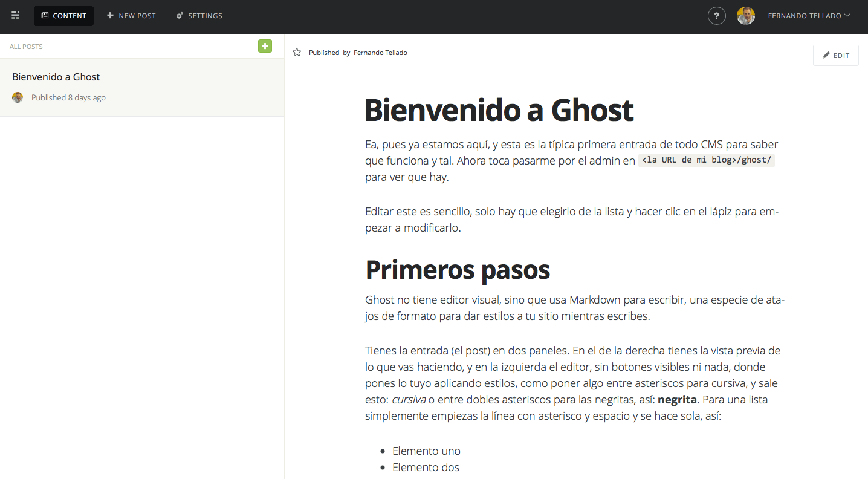
Task: Click the All Posts header label
Action: 26,47
